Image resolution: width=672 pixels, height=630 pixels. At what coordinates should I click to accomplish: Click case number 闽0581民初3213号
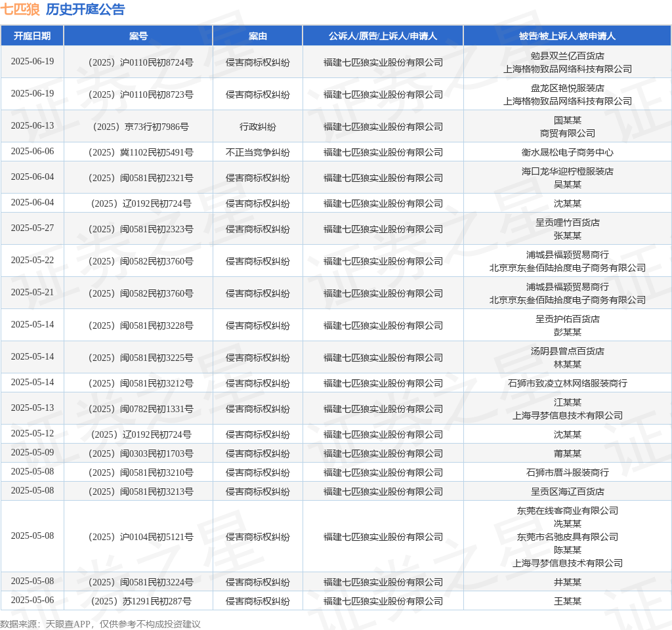[141, 492]
